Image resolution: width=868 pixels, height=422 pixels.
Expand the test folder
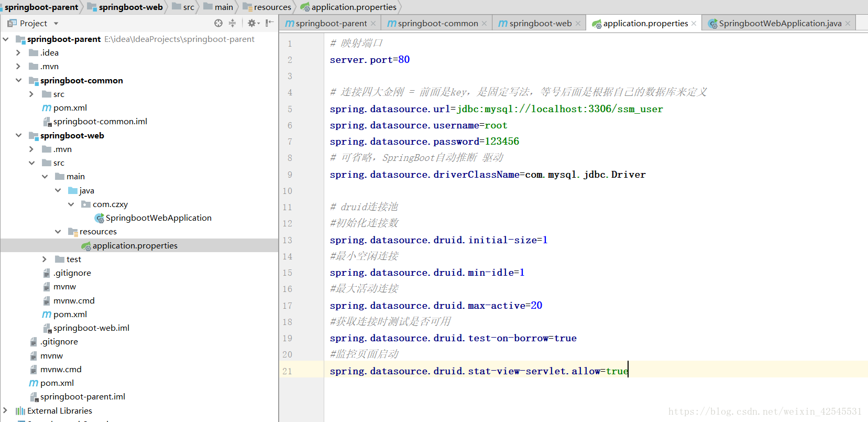(45, 259)
